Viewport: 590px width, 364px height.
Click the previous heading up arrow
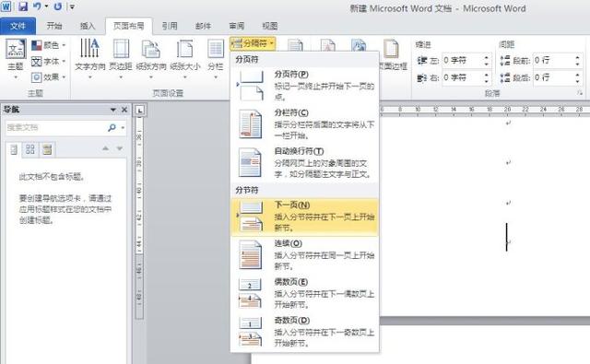click(106, 149)
